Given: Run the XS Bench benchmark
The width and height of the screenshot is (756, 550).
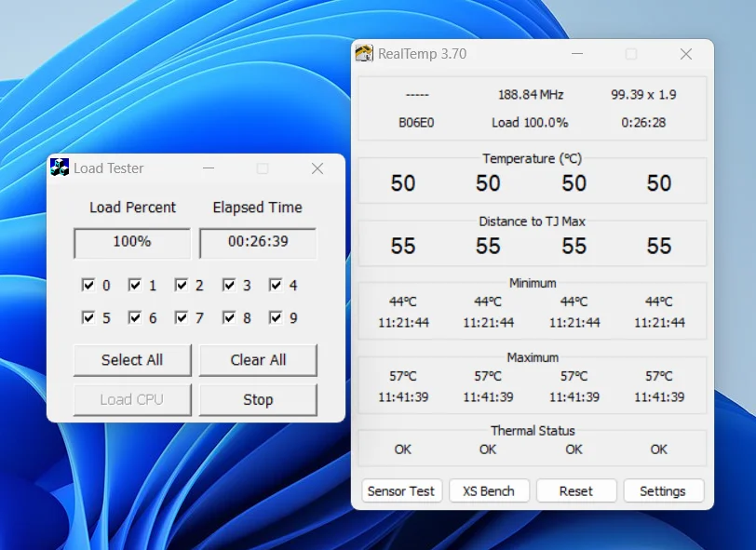Looking at the screenshot, I should point(489,490).
